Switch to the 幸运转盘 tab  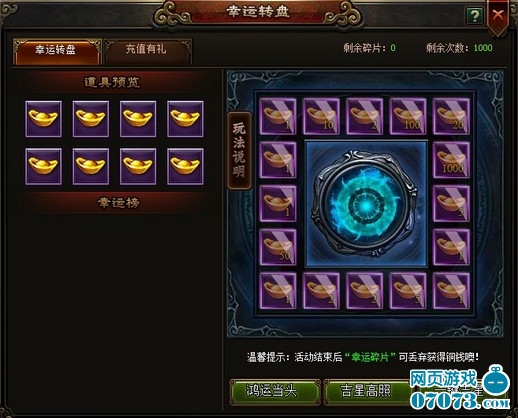click(x=57, y=51)
